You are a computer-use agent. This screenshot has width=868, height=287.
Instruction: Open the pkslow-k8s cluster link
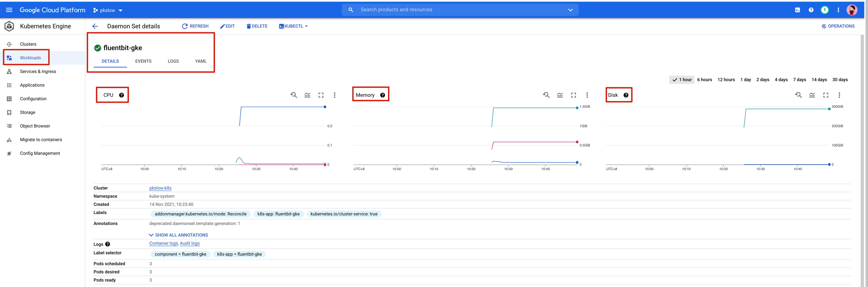[160, 188]
